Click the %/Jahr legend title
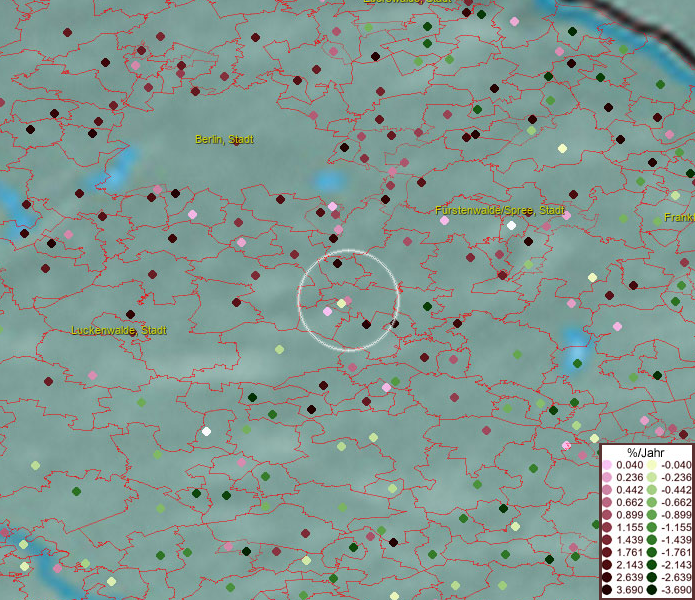 tap(646, 453)
